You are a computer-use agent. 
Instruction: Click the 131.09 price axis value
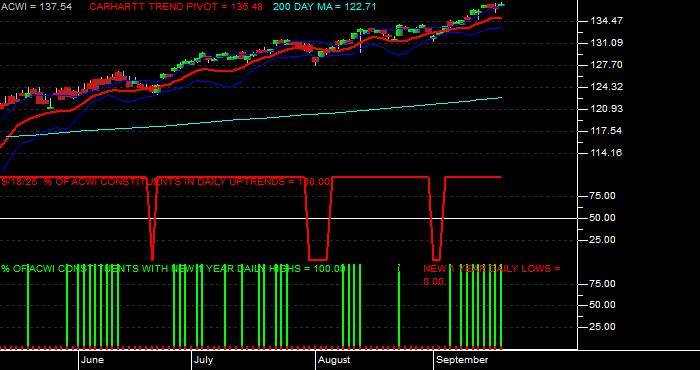coord(606,43)
